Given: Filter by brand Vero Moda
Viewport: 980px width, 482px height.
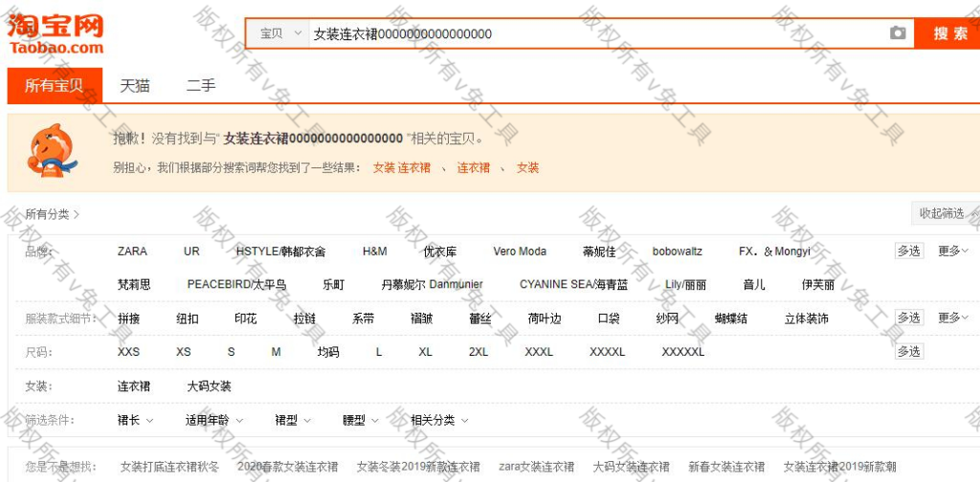Looking at the screenshot, I should 520,251.
